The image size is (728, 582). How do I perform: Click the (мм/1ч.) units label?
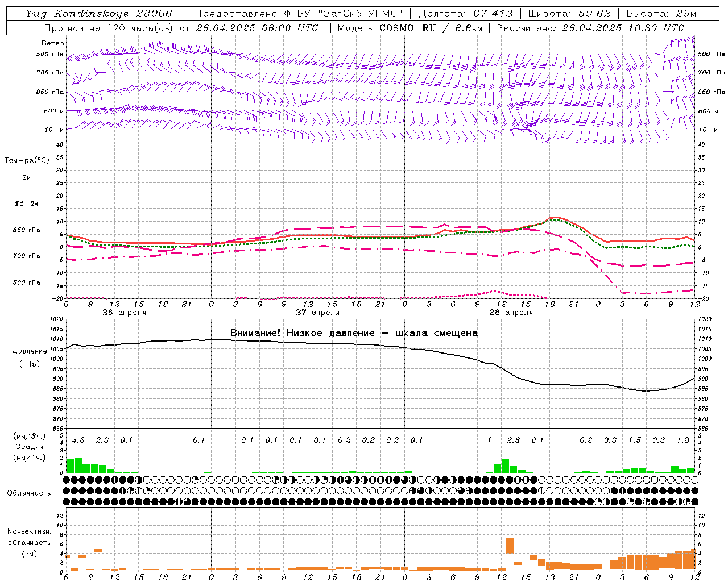click(30, 458)
